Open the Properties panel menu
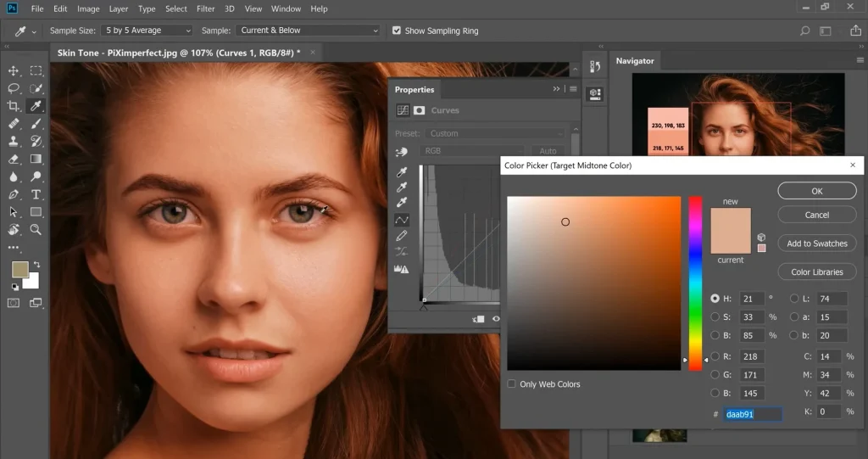 [x=574, y=89]
